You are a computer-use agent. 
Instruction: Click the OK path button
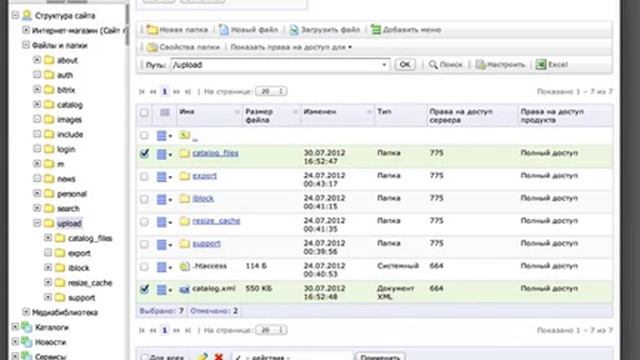pyautogui.click(x=405, y=64)
